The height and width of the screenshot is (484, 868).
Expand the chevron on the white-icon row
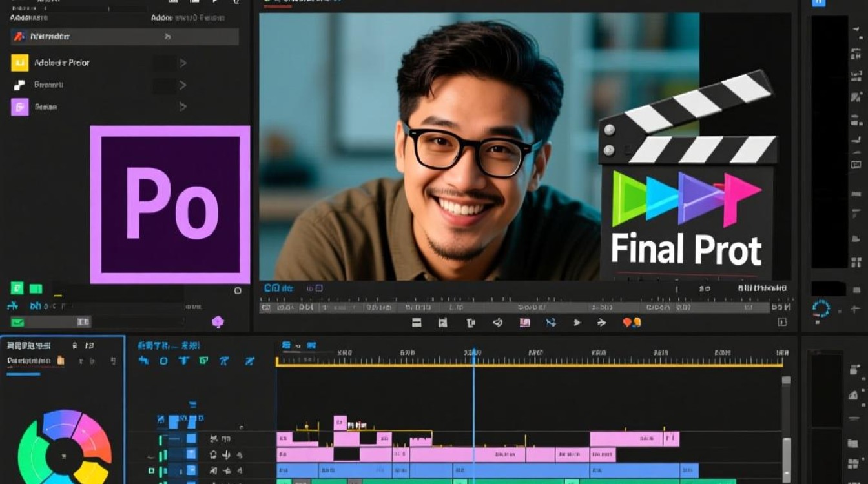(x=183, y=85)
